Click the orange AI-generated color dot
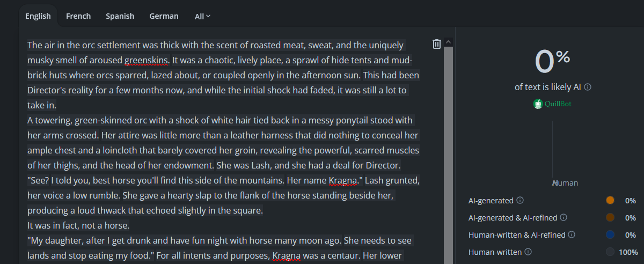The width and height of the screenshot is (644, 264). 610,200
